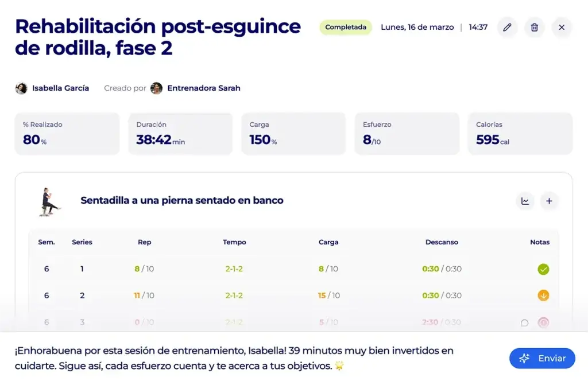Click the 8 / 10 reps in series 1

coord(144,269)
